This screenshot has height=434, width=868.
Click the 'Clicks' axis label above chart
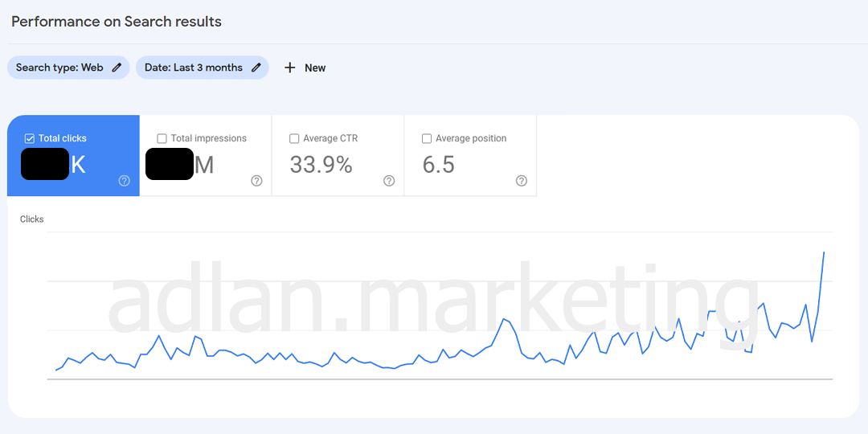click(x=32, y=219)
